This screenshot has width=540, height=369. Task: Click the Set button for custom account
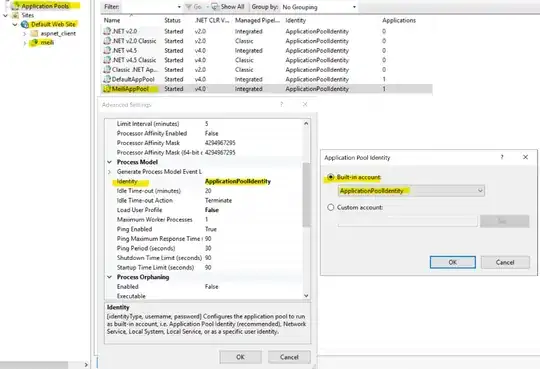point(505,221)
